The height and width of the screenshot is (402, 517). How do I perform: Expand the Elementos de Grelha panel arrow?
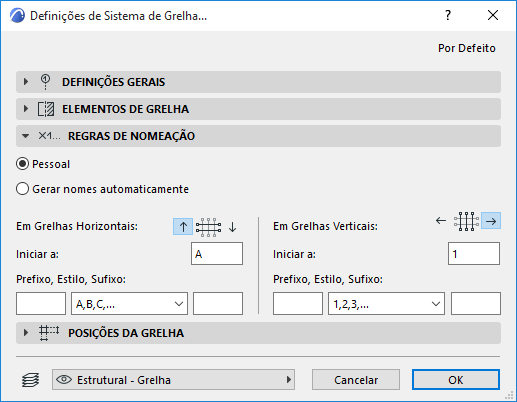tap(25, 109)
